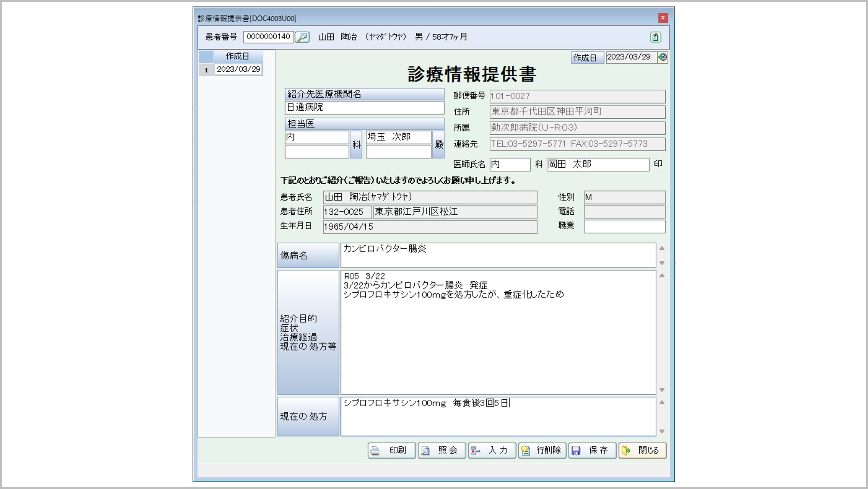
Task: Click the row number 1 cell in left list
Action: click(206, 70)
